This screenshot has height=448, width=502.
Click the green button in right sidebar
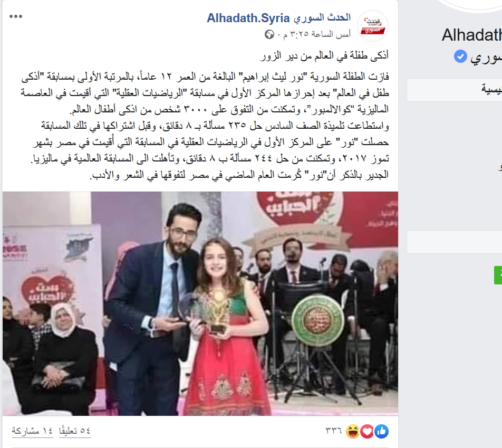pyautogui.click(x=498, y=275)
